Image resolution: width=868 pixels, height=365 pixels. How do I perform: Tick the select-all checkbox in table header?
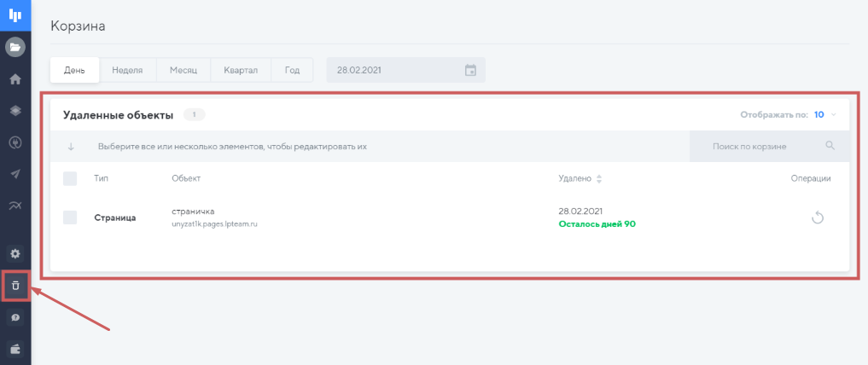tap(70, 178)
